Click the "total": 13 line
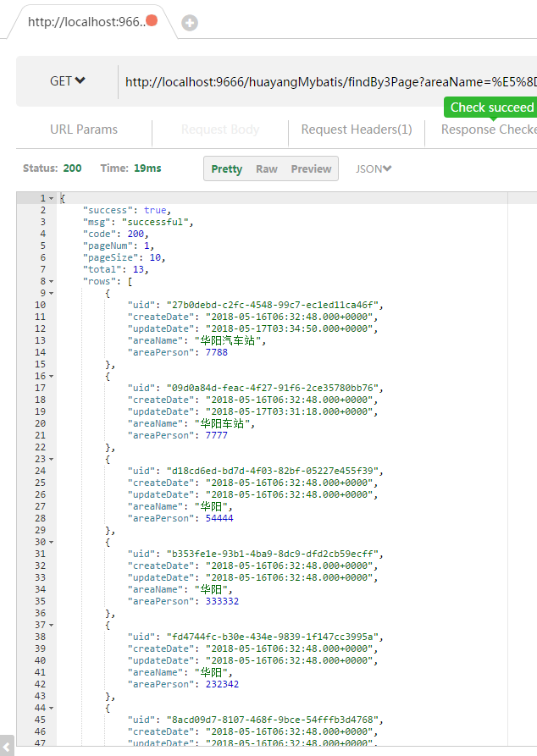The image size is (537, 756). coord(116,269)
